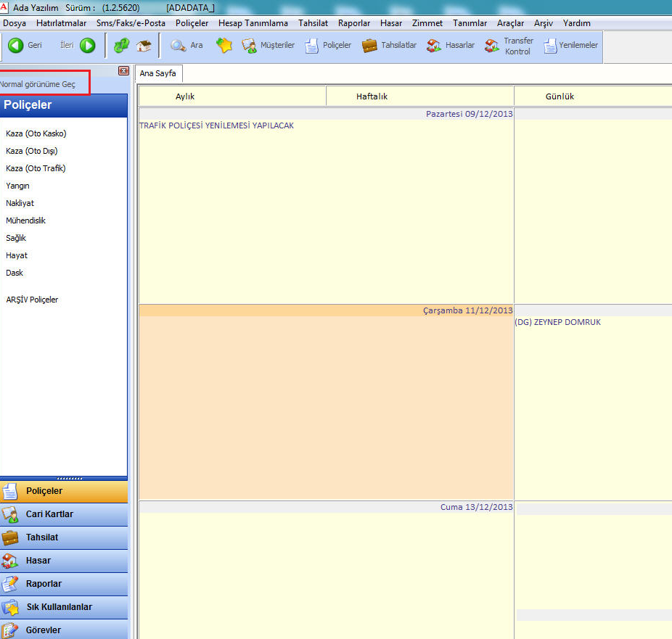
Task: Close the left side panel
Action: (123, 71)
